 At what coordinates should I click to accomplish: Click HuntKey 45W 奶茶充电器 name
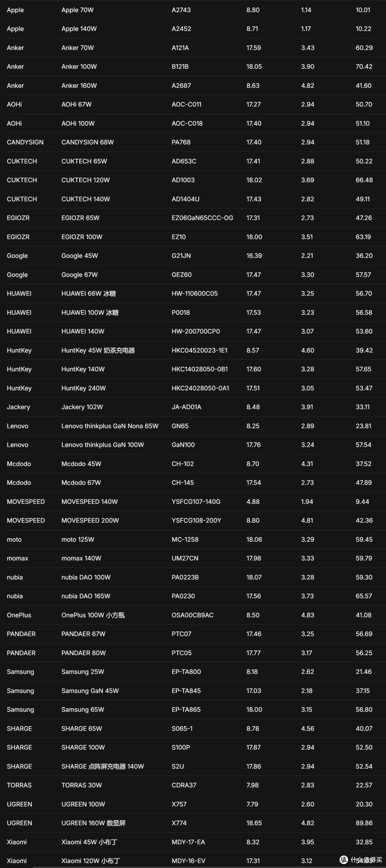(98, 350)
